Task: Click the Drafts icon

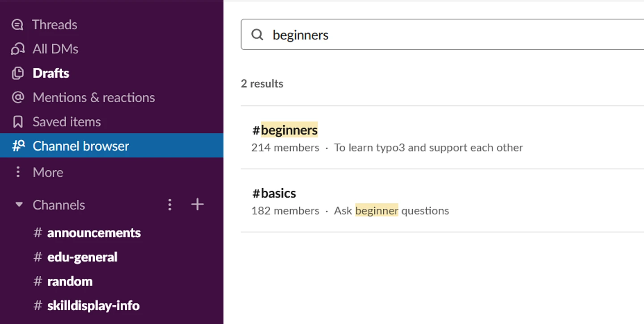Action: click(x=17, y=73)
